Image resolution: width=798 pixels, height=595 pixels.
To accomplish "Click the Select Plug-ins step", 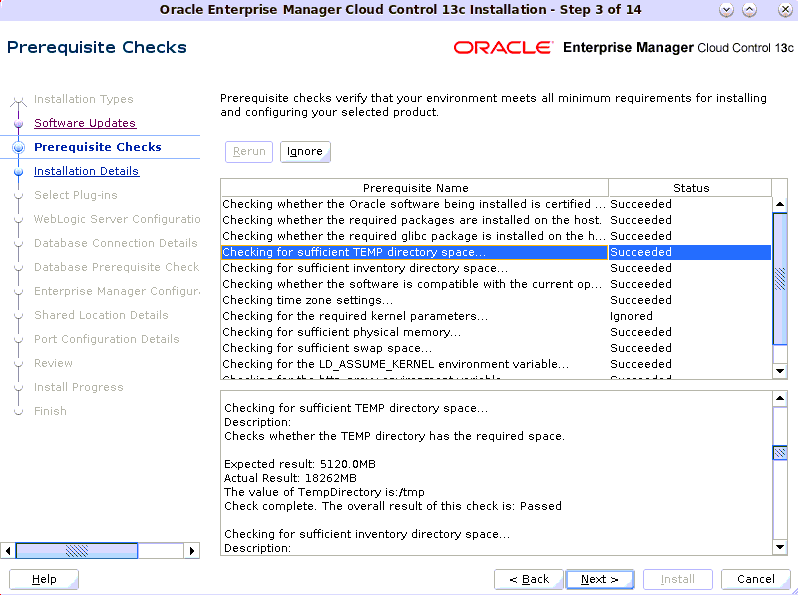I will [x=75, y=195].
